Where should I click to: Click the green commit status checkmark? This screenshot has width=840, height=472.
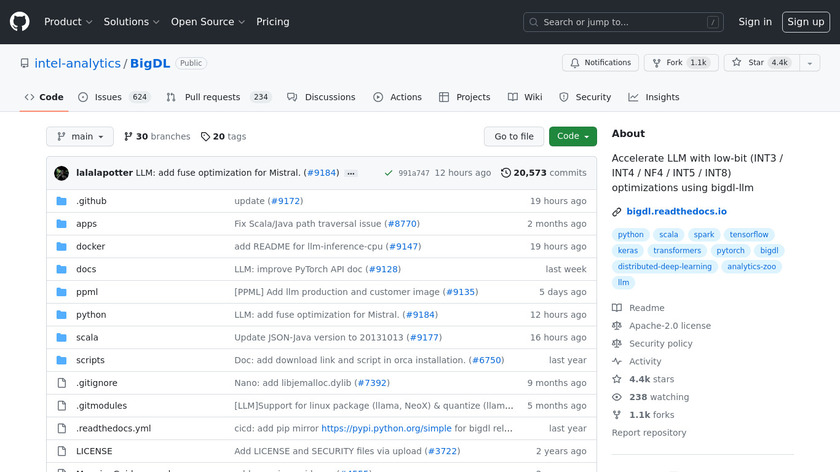click(x=388, y=173)
